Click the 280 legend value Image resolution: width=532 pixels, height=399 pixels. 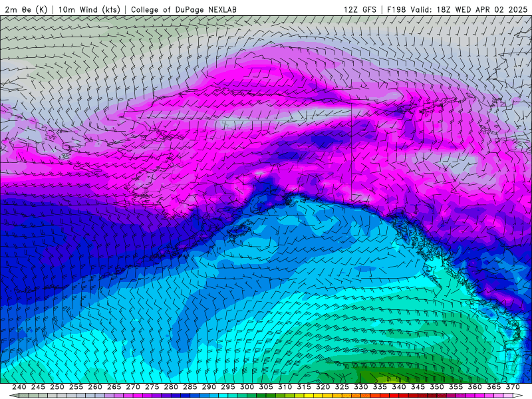[171, 387]
